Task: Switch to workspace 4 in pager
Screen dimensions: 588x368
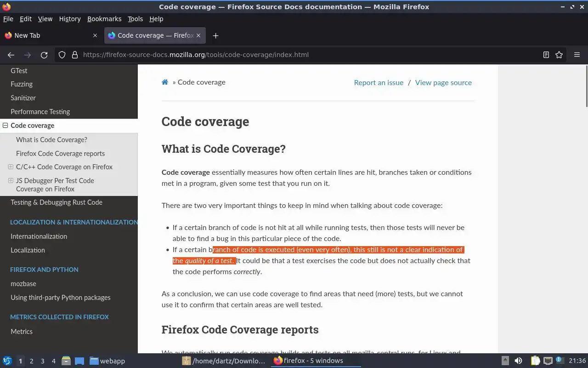Action: [53, 361]
